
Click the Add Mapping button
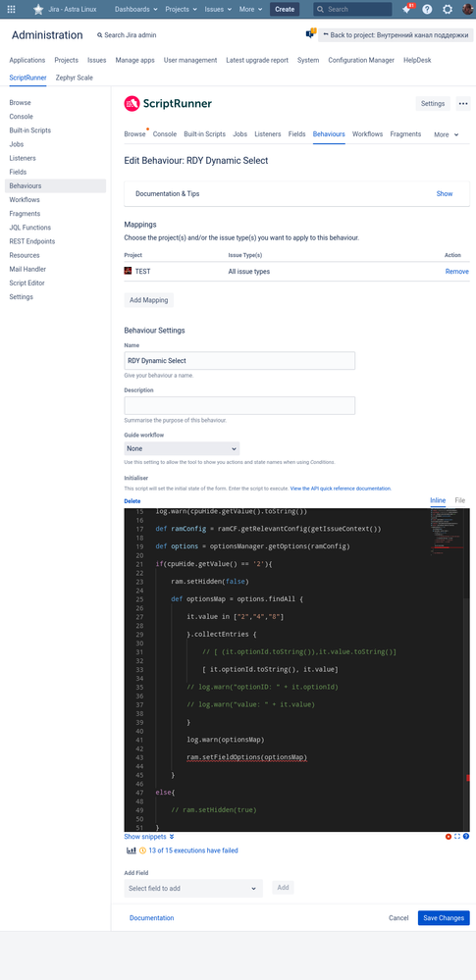tap(149, 300)
